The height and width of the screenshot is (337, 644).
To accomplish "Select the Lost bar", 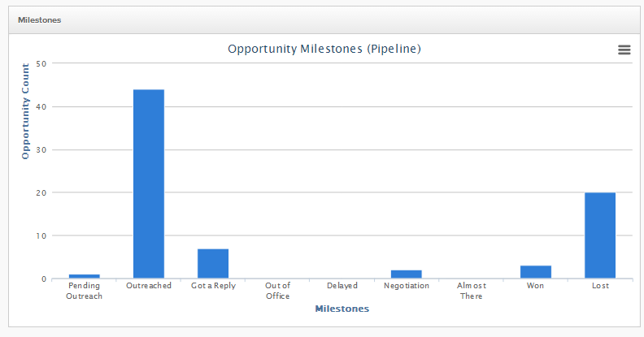I will [x=600, y=235].
